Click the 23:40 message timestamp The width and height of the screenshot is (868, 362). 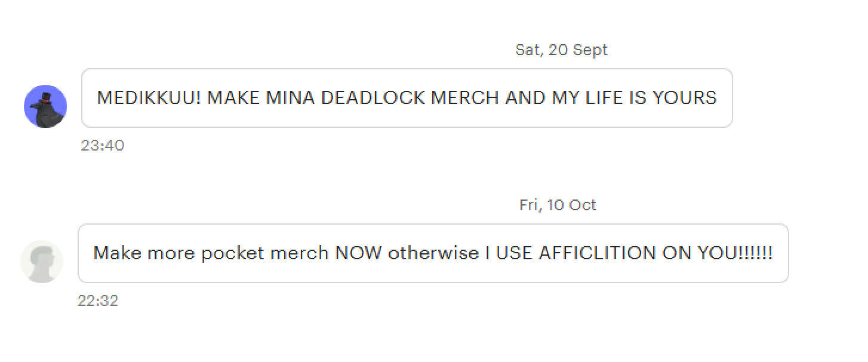point(103,146)
